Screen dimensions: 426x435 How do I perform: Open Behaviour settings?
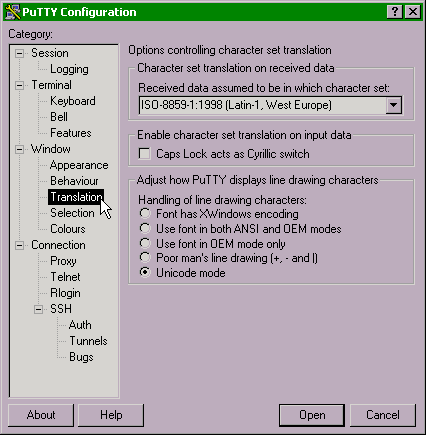(x=74, y=181)
